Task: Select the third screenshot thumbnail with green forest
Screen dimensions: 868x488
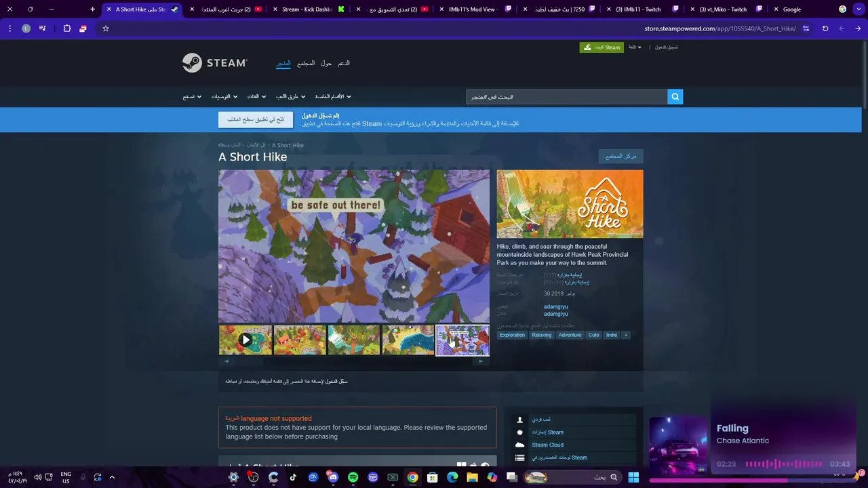Action: (x=354, y=340)
